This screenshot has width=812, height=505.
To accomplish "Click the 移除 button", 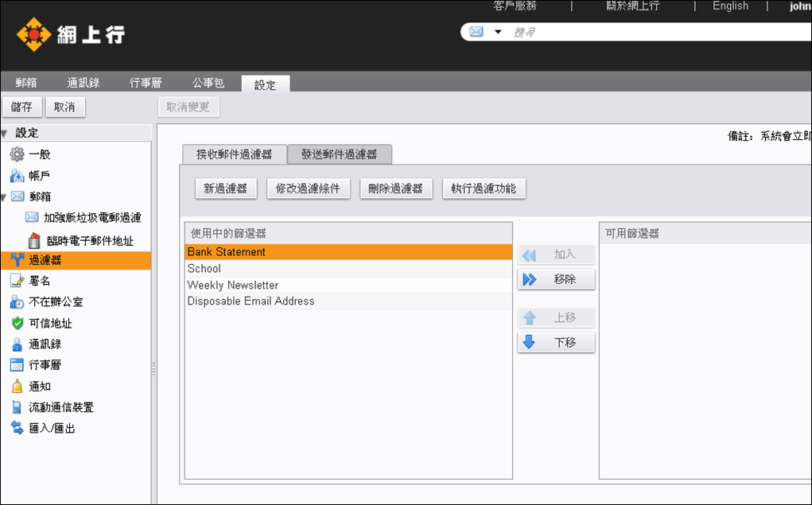I will coord(556,279).
